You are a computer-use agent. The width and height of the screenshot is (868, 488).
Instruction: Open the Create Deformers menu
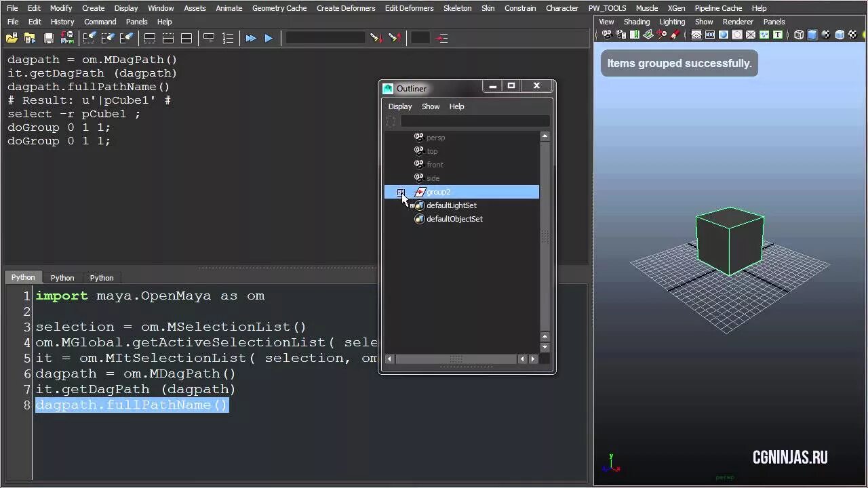point(346,8)
